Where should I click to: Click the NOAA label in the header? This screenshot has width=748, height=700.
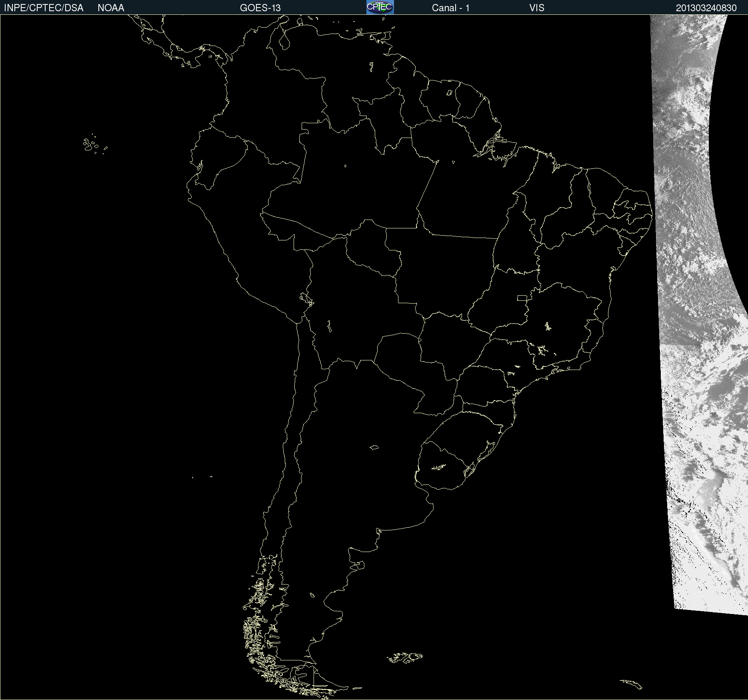tap(111, 8)
